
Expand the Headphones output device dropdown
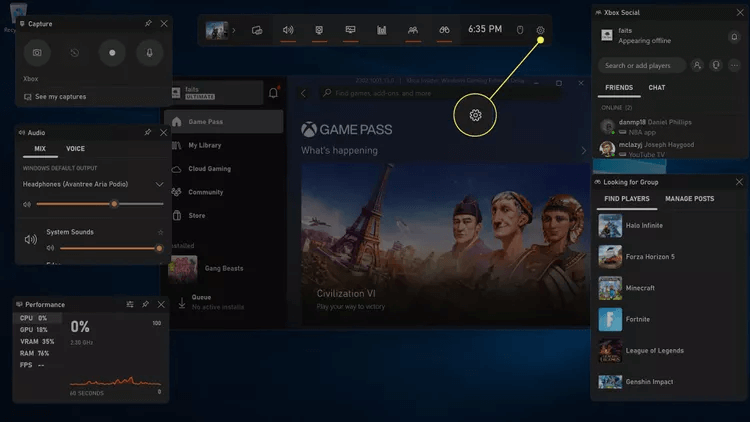pyautogui.click(x=159, y=184)
